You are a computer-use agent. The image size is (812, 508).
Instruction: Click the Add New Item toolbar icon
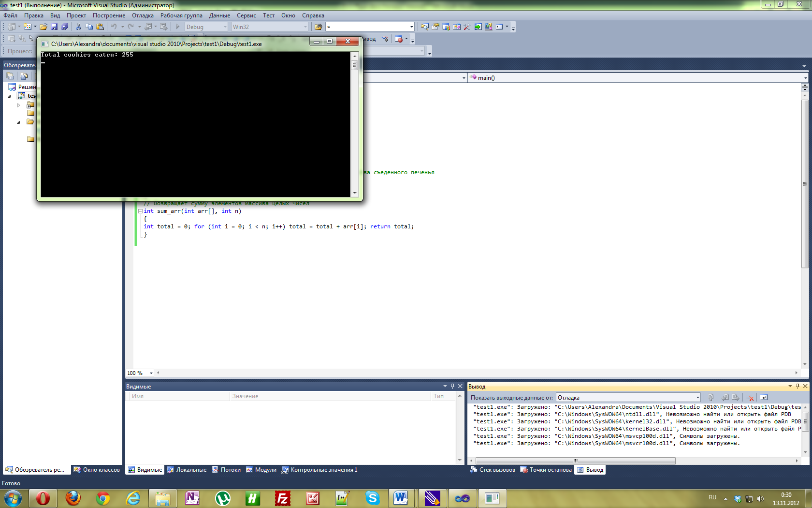click(x=28, y=27)
